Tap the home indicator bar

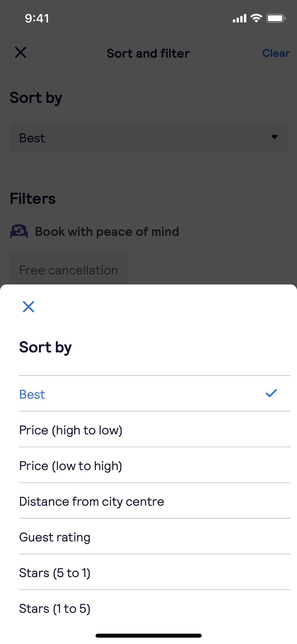149,636
